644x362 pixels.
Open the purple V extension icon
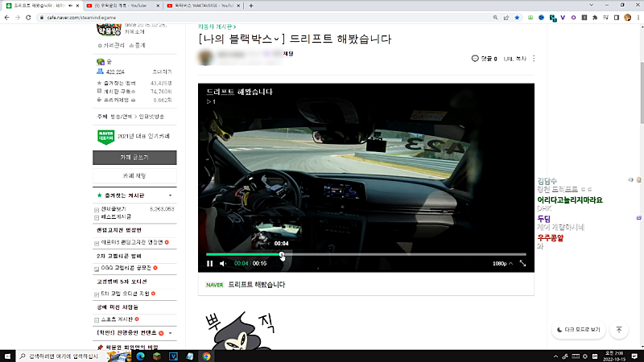tap(563, 18)
